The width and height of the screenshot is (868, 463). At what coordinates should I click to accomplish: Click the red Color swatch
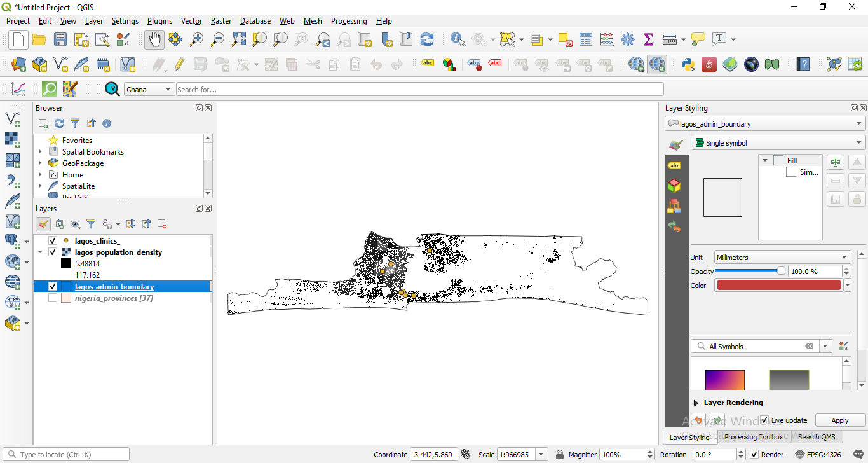[x=778, y=286]
